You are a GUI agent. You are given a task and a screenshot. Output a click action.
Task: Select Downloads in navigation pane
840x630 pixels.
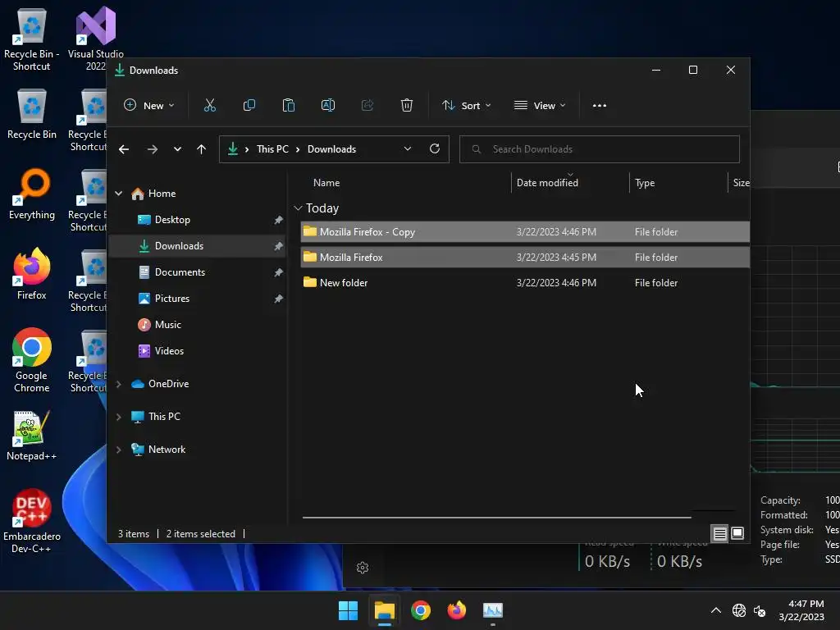point(198,246)
